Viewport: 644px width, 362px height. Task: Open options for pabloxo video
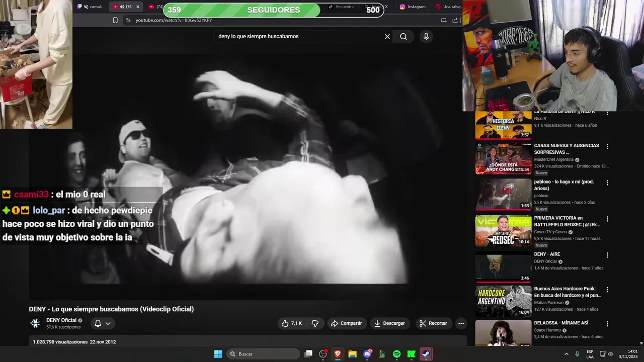click(x=607, y=183)
